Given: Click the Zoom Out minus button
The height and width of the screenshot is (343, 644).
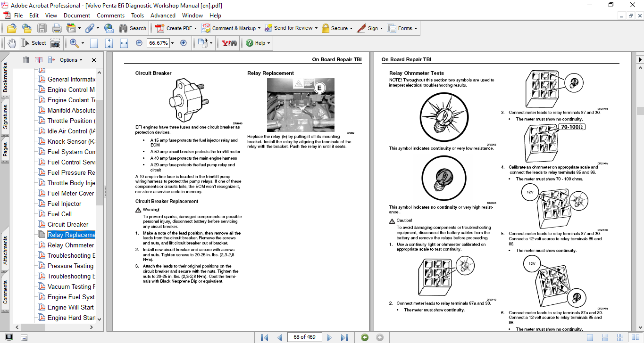Looking at the screenshot, I should coord(139,43).
